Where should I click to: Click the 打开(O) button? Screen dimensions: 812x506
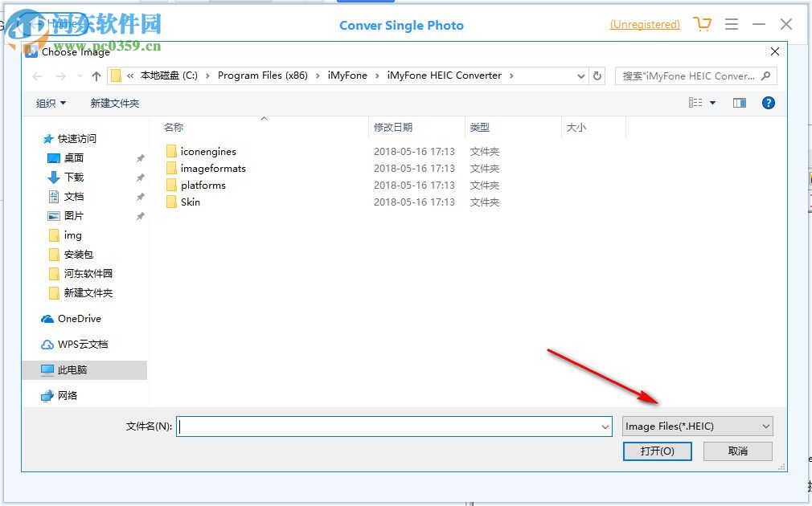657,451
